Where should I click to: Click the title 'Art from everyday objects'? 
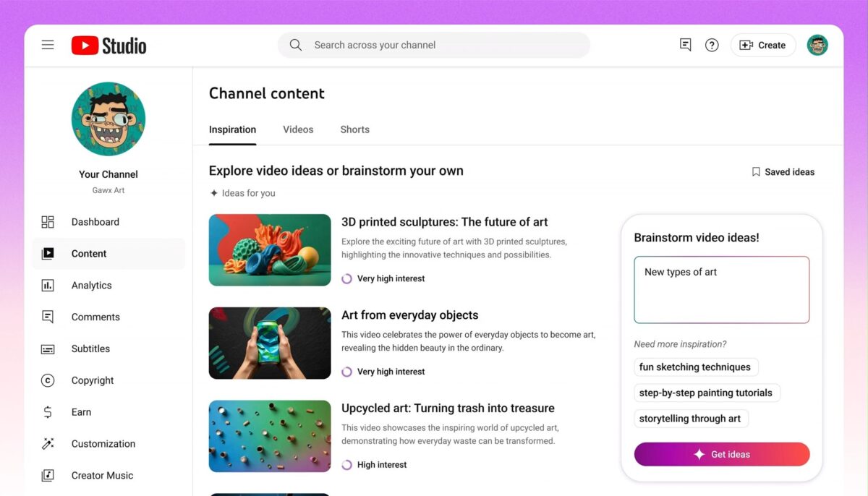click(409, 315)
